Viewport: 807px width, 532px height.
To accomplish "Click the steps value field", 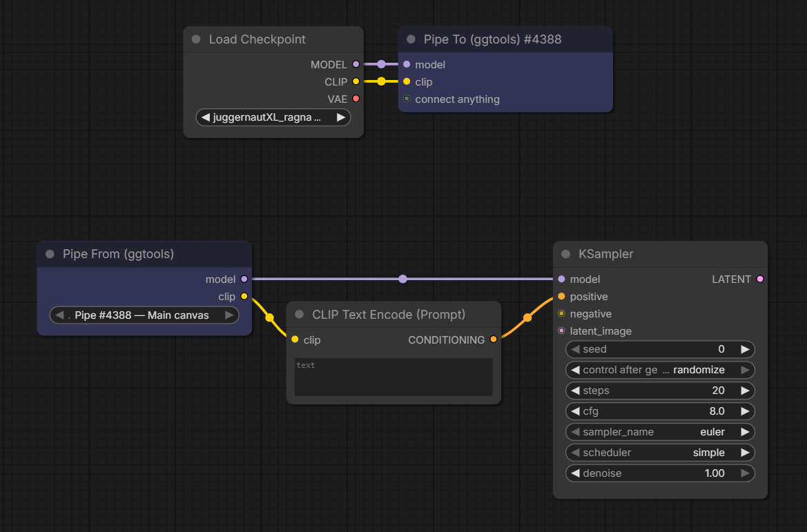I will (661, 391).
